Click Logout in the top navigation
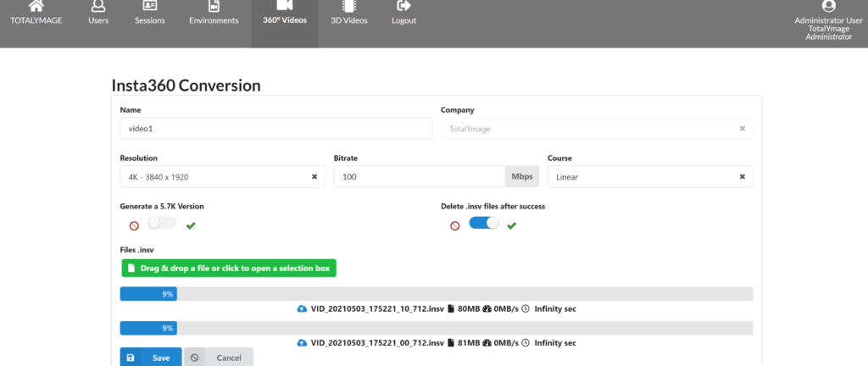The image size is (868, 366). pos(404,20)
